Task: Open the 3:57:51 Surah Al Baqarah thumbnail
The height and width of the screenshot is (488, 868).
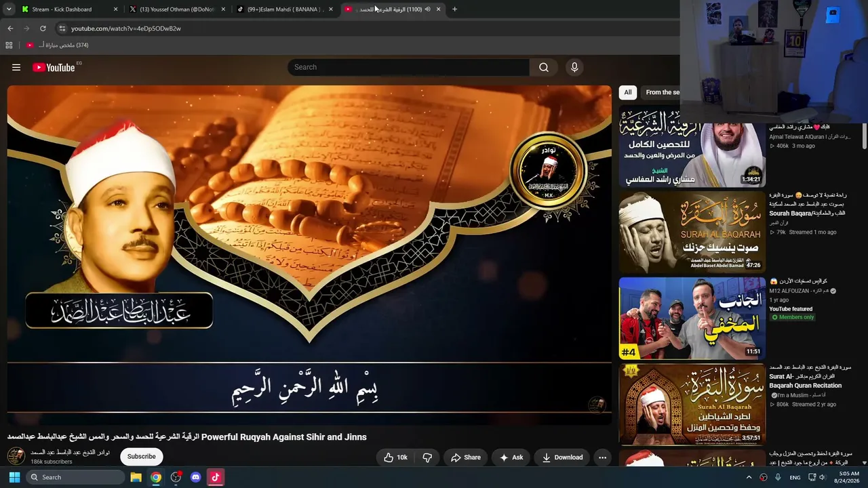Action: (x=692, y=404)
